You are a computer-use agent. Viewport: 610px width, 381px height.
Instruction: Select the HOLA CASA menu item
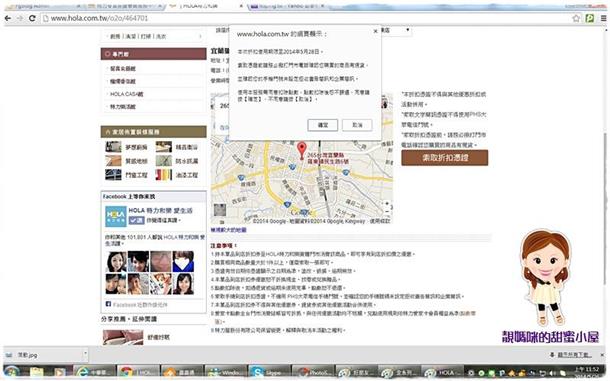[x=126, y=94]
